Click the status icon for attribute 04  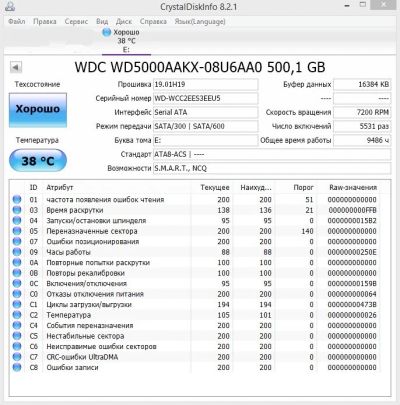(x=17, y=220)
